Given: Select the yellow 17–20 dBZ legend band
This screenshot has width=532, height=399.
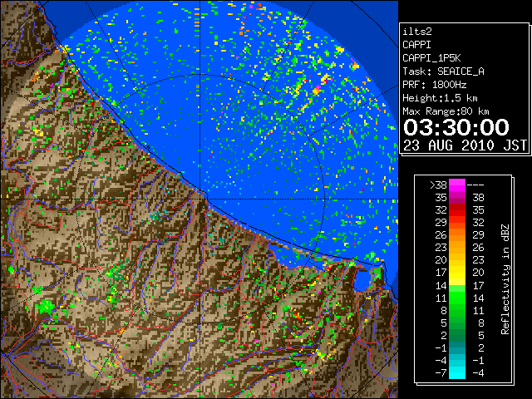Looking at the screenshot, I should pyautogui.click(x=457, y=273).
